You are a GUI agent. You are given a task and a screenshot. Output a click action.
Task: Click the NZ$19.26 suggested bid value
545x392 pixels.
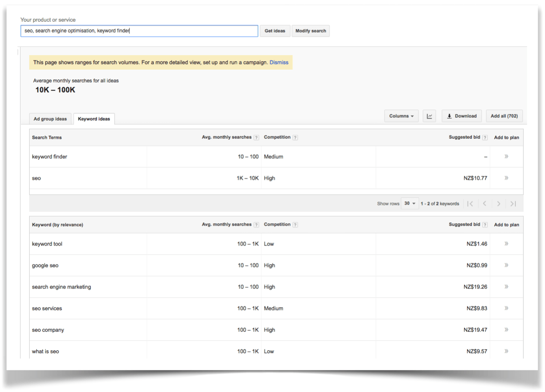(476, 287)
